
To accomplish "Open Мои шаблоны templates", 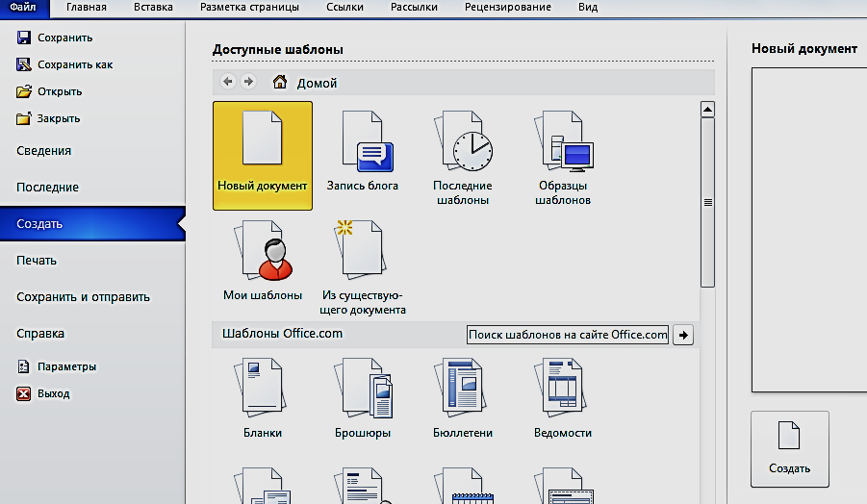I will (x=263, y=261).
